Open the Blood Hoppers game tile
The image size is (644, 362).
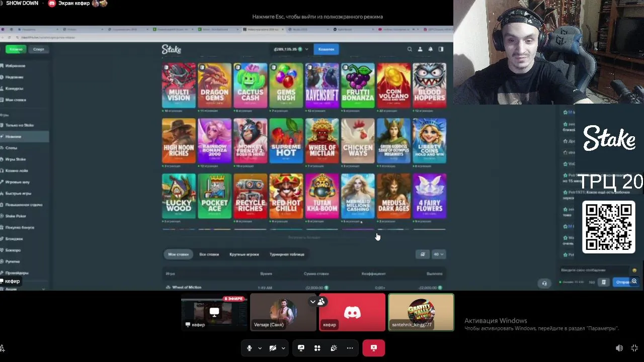(430, 85)
